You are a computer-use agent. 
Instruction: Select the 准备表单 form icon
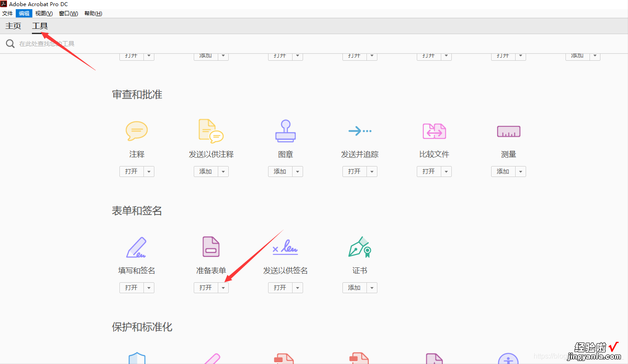(211, 247)
